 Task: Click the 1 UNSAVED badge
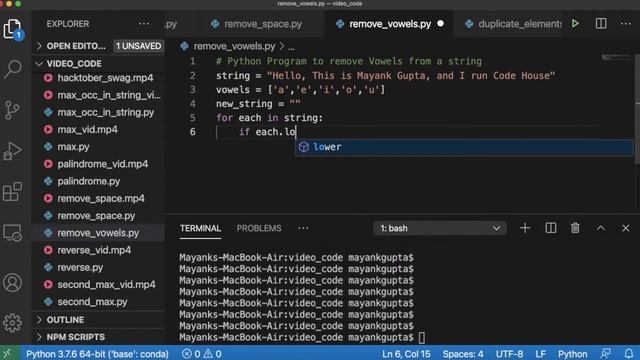coord(138,46)
